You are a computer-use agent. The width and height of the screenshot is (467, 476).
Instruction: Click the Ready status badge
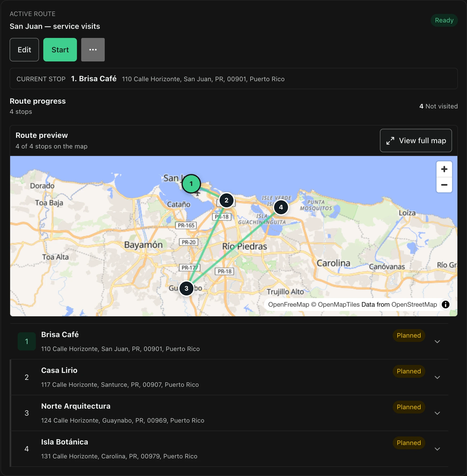(x=444, y=20)
